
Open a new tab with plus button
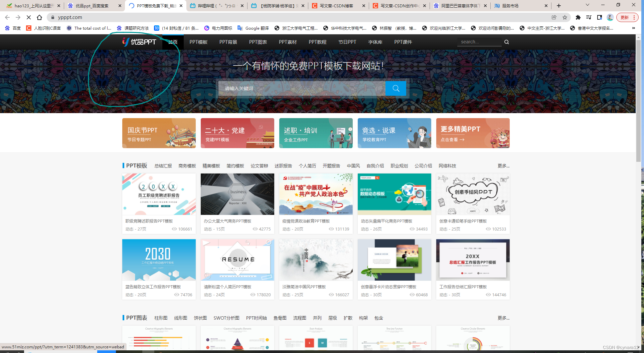click(558, 6)
